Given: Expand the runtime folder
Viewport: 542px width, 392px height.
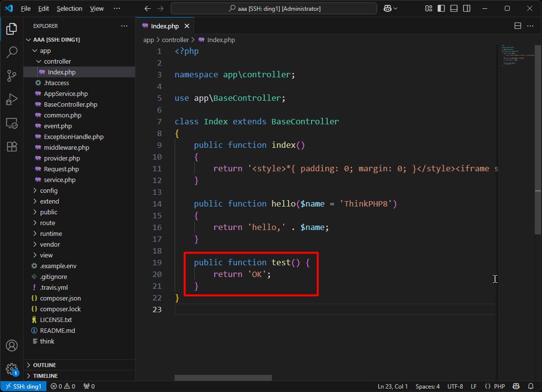Looking at the screenshot, I should 80,233.
